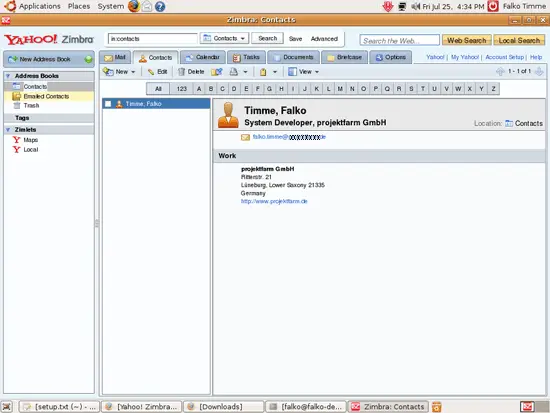Image resolution: width=550 pixels, height=413 pixels.
Task: Open the search type Contacts dropdown
Action: click(224, 38)
